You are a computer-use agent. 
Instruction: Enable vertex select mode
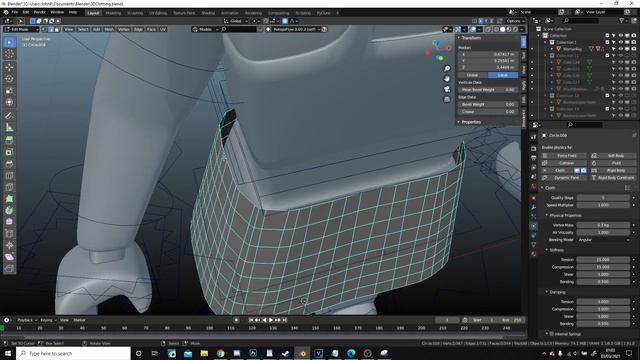point(44,29)
